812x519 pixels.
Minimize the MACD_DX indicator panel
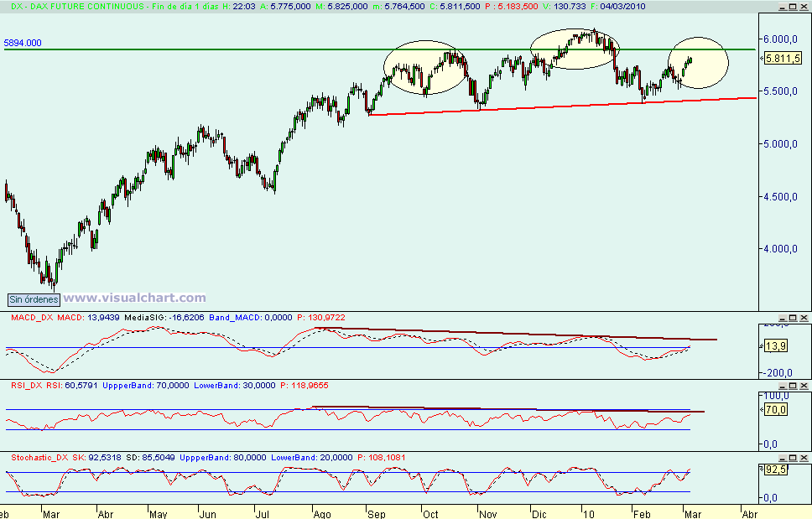pyautogui.click(x=783, y=317)
